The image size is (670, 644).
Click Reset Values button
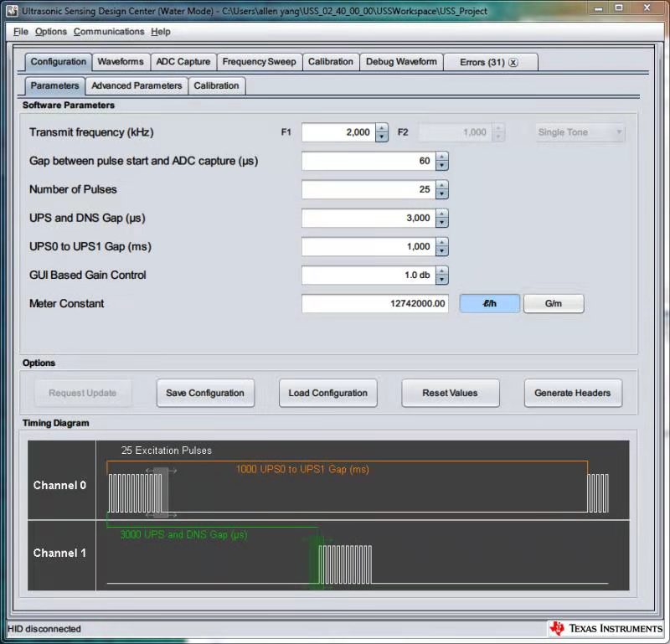tap(451, 393)
